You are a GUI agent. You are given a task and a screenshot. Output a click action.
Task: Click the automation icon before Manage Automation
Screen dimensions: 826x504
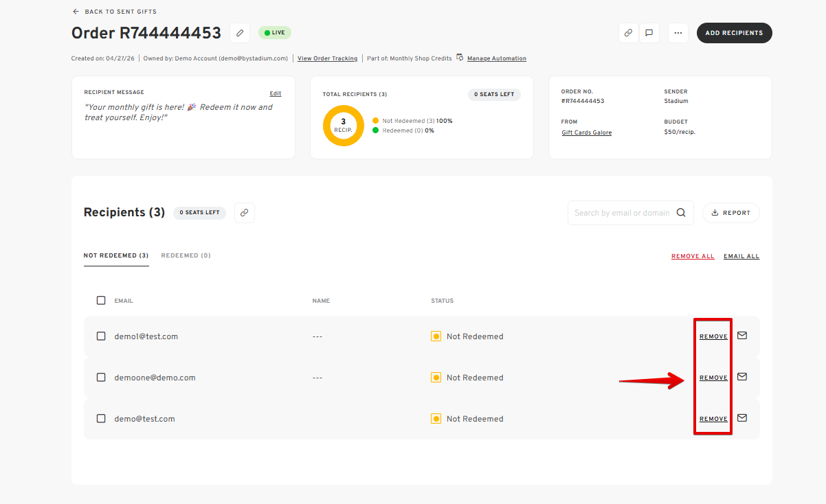point(460,58)
